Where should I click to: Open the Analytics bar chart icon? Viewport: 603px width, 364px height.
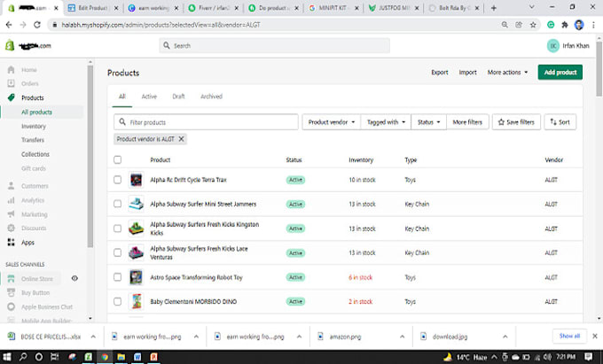tap(12, 200)
